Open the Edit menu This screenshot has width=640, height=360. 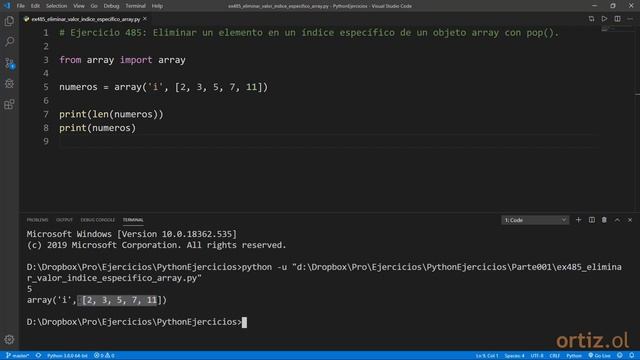click(36, 6)
